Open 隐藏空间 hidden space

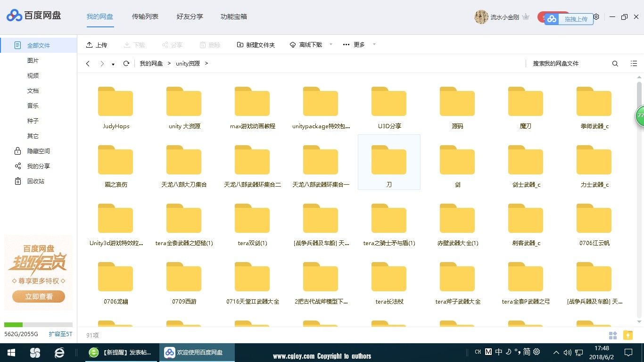coord(38,151)
